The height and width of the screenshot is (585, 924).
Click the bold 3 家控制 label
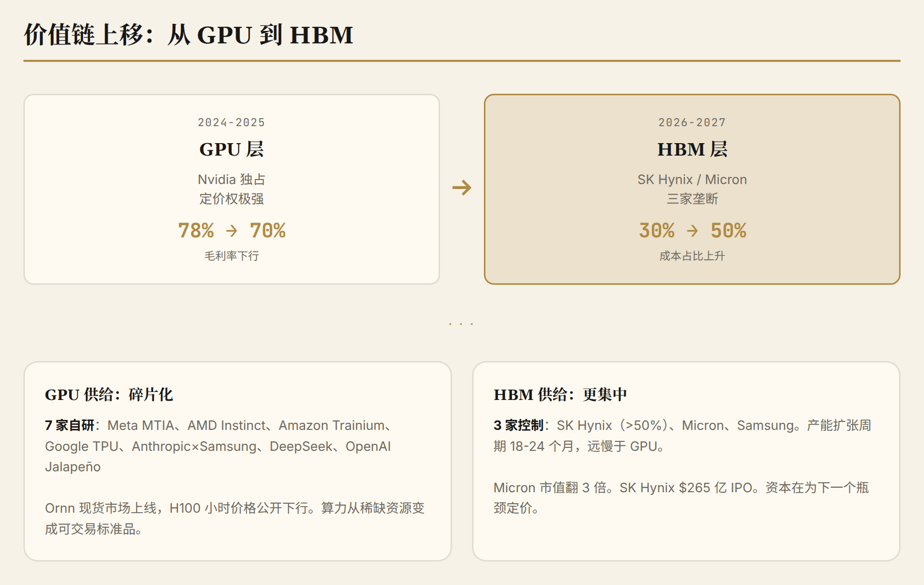click(518, 425)
